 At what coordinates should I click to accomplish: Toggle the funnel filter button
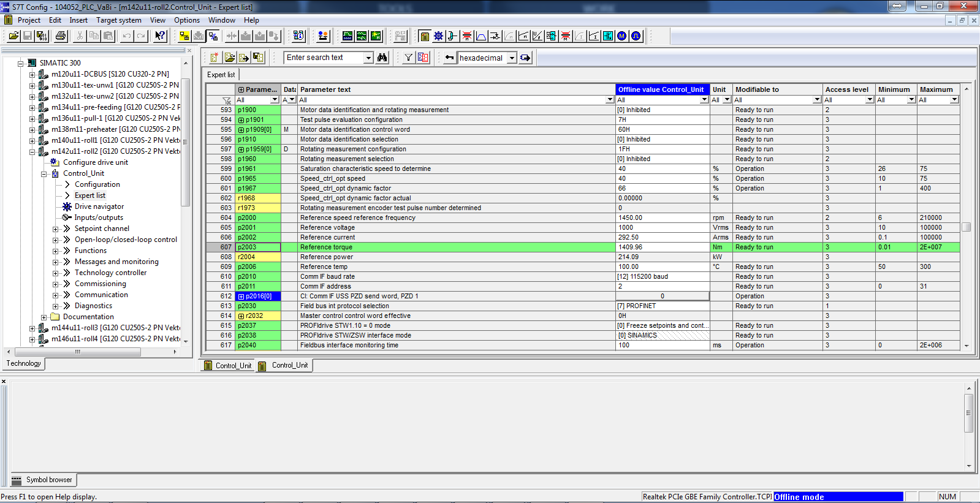[408, 58]
